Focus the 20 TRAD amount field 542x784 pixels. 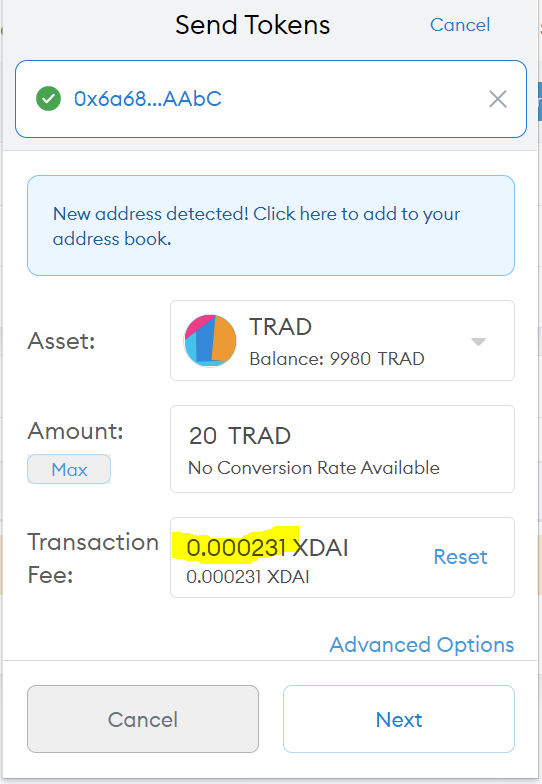pos(342,449)
